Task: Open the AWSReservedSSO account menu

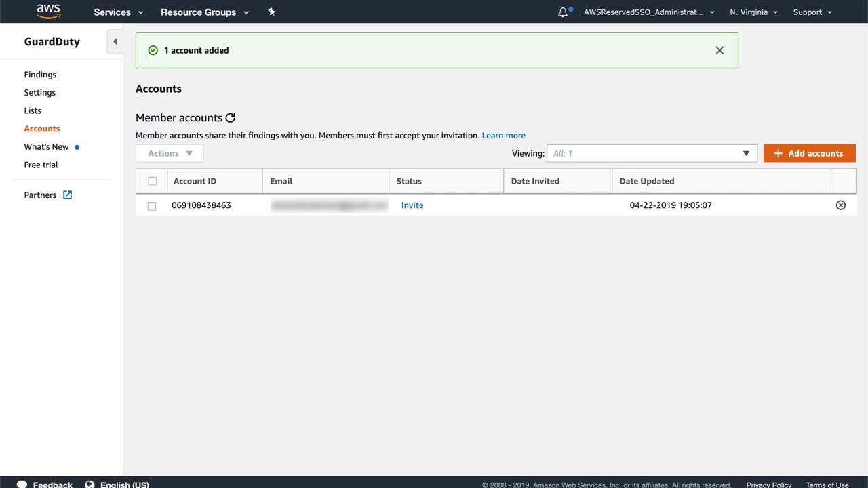Action: (x=649, y=12)
